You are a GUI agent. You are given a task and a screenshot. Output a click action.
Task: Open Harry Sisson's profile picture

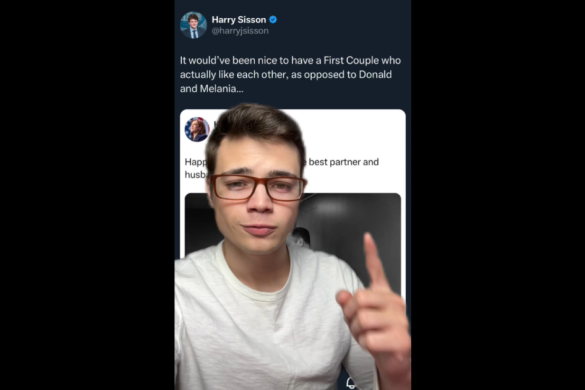coord(193,25)
